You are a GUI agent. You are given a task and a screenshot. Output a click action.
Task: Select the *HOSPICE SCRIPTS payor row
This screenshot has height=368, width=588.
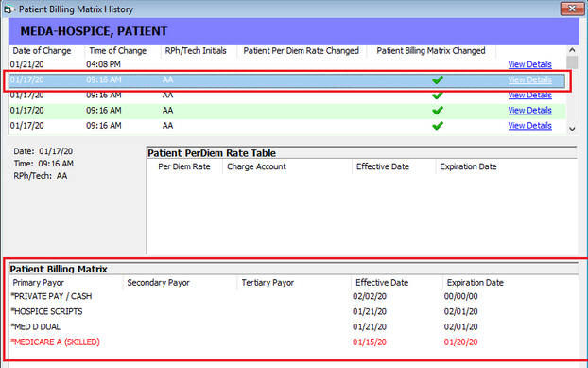coord(294,312)
